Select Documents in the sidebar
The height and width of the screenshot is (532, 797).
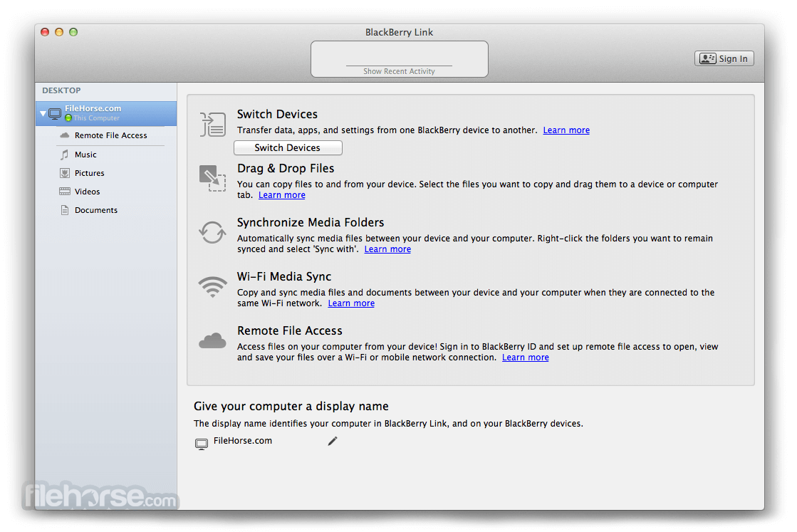pos(96,210)
